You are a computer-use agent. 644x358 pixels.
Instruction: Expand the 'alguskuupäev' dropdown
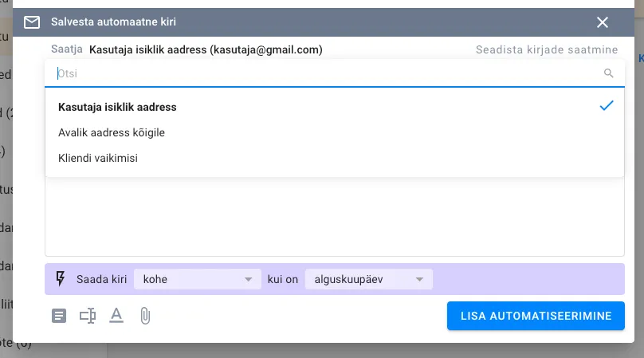pos(368,279)
